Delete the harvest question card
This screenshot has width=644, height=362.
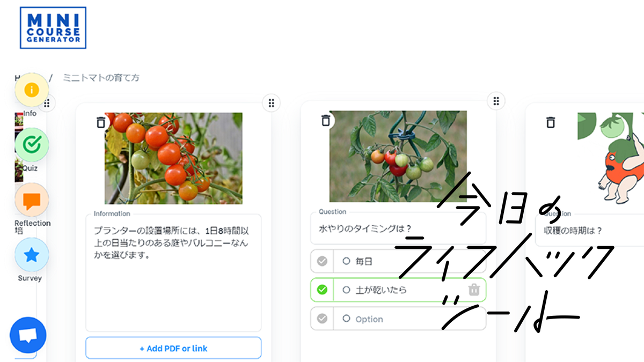coord(551,122)
